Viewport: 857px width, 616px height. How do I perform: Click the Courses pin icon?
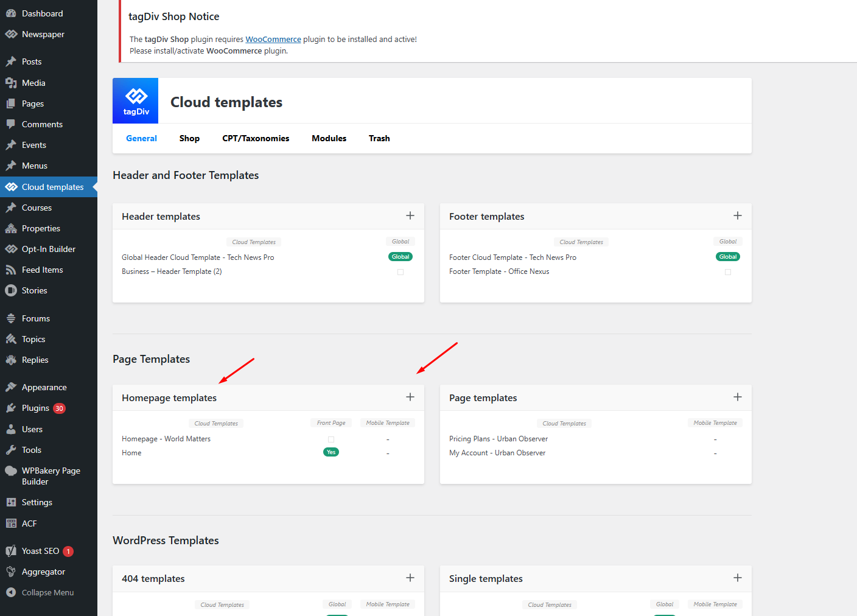[x=11, y=208]
